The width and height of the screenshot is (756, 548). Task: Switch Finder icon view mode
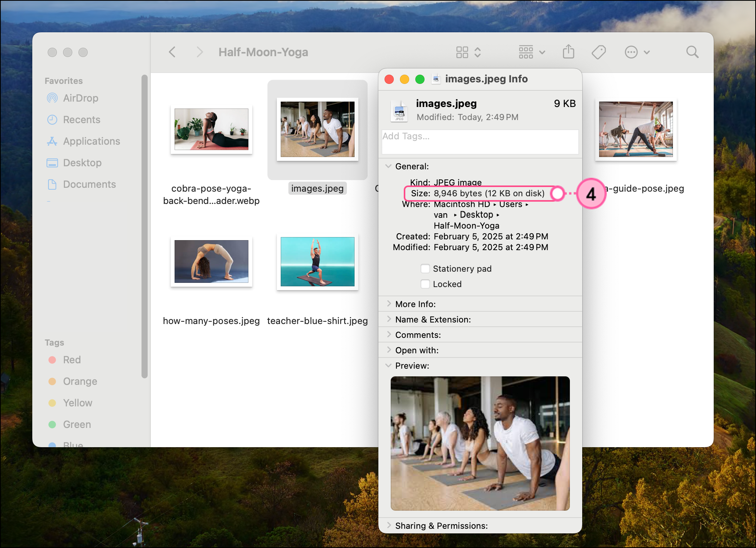468,52
